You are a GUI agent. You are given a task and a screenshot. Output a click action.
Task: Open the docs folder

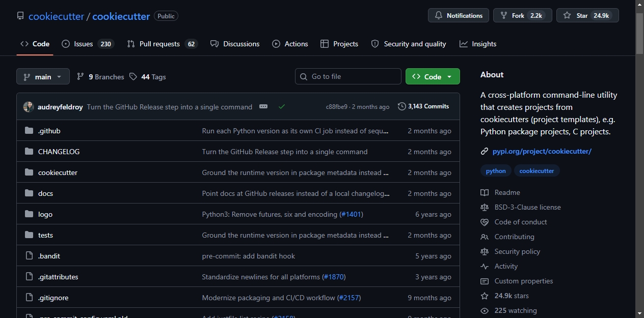tap(46, 193)
